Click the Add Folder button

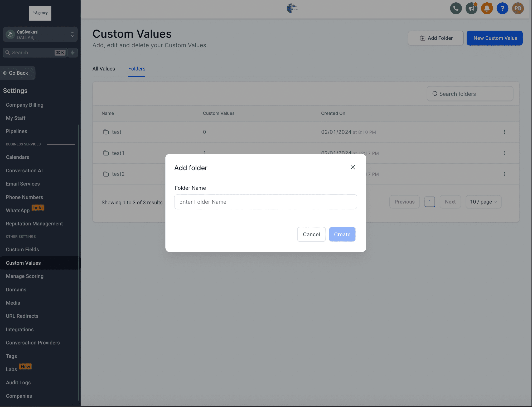tap(436, 38)
